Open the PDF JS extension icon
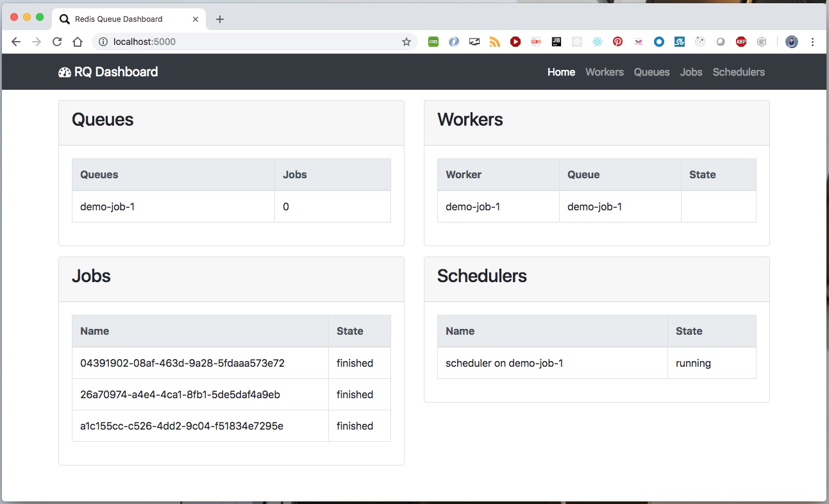Viewport: 829px width, 504px height. 535,42
